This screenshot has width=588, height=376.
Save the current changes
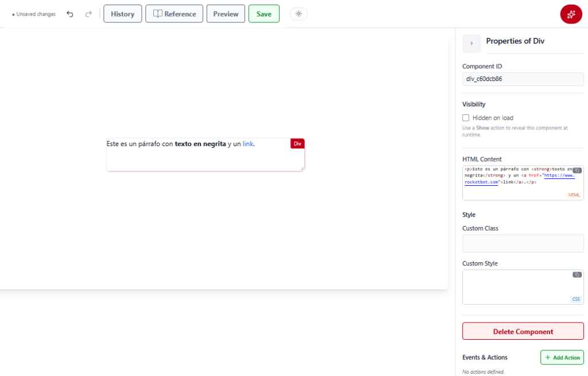(x=264, y=14)
